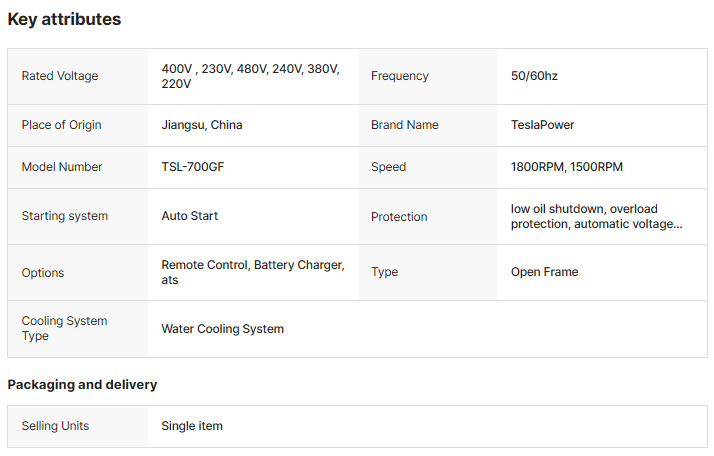This screenshot has height=456, width=714.
Task: Click the TeslaPower brand value
Action: click(542, 125)
